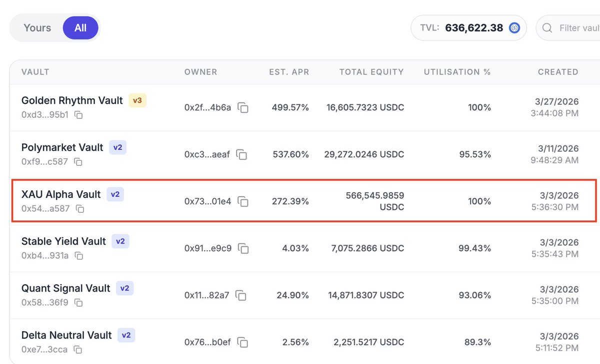Copy Polymarket Vault address 0xf9...c587
Image resolution: width=600 pixels, height=364 pixels.
(78, 162)
